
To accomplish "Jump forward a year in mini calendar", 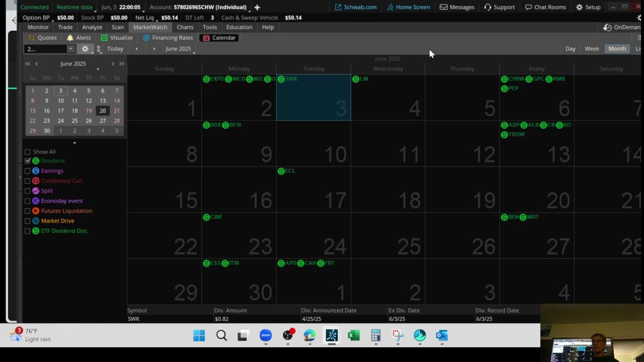I will (121, 64).
